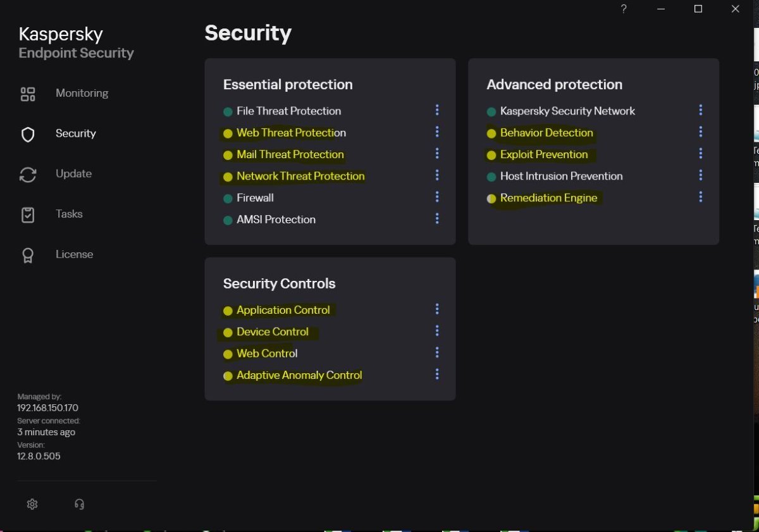Click the Remediation Engine label
This screenshot has height=532, width=759.
548,198
